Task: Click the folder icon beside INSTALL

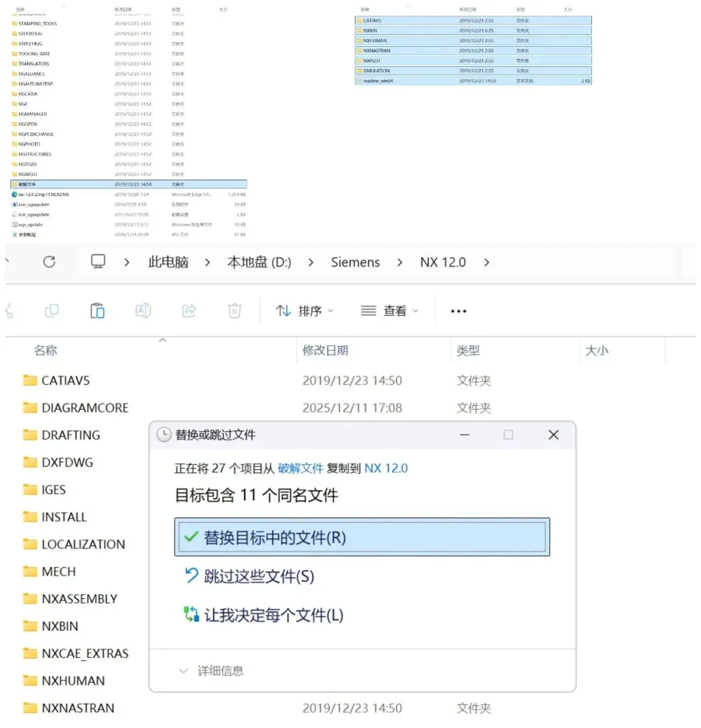Action: coord(30,517)
